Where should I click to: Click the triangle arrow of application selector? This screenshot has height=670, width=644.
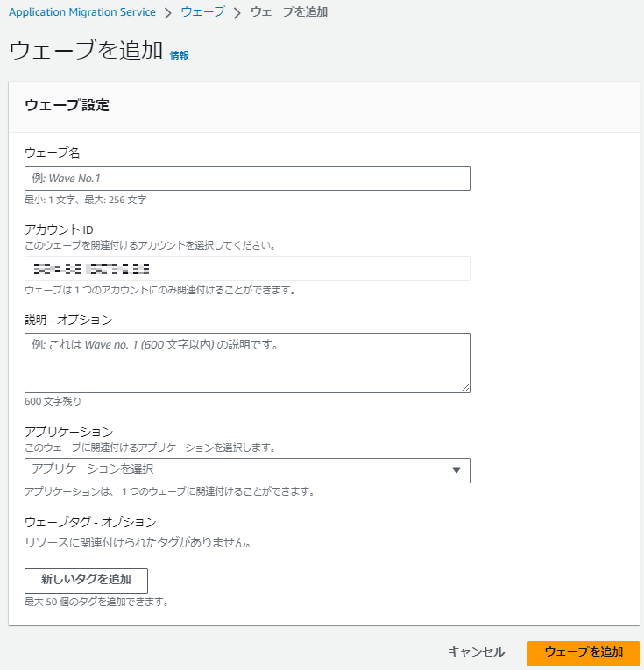(x=456, y=470)
